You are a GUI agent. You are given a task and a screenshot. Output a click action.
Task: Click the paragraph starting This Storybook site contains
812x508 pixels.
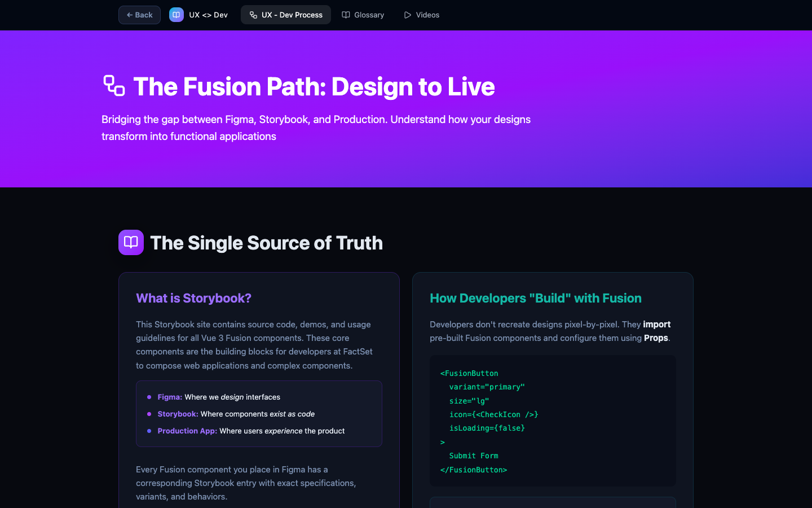point(254,345)
